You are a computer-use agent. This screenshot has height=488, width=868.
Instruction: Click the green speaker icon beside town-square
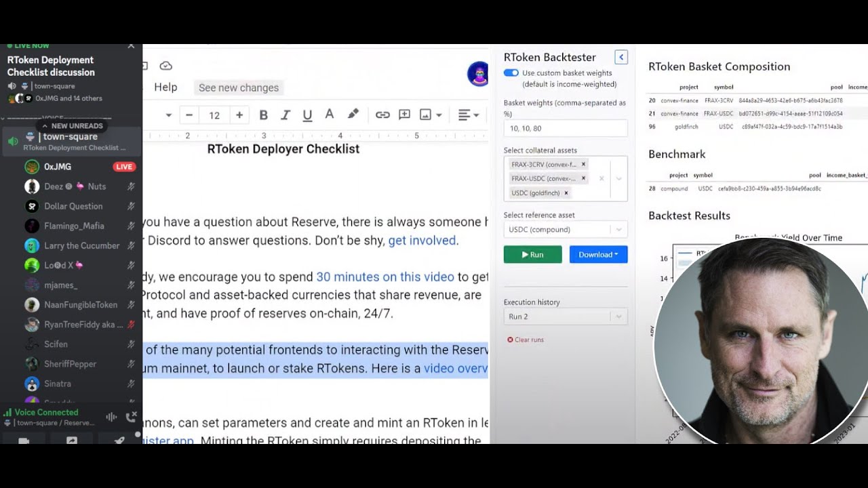[x=13, y=141]
